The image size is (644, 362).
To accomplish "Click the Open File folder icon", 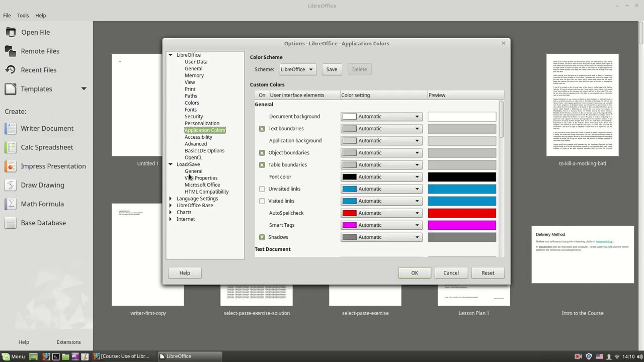I will coord(11,32).
